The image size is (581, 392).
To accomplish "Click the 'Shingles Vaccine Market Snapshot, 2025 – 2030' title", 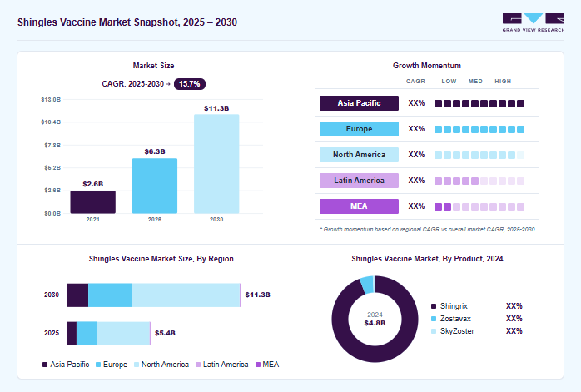I will (x=127, y=22).
